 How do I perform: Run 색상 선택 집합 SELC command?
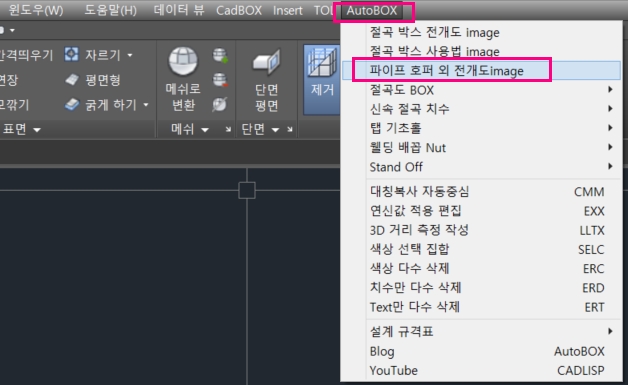(481, 250)
